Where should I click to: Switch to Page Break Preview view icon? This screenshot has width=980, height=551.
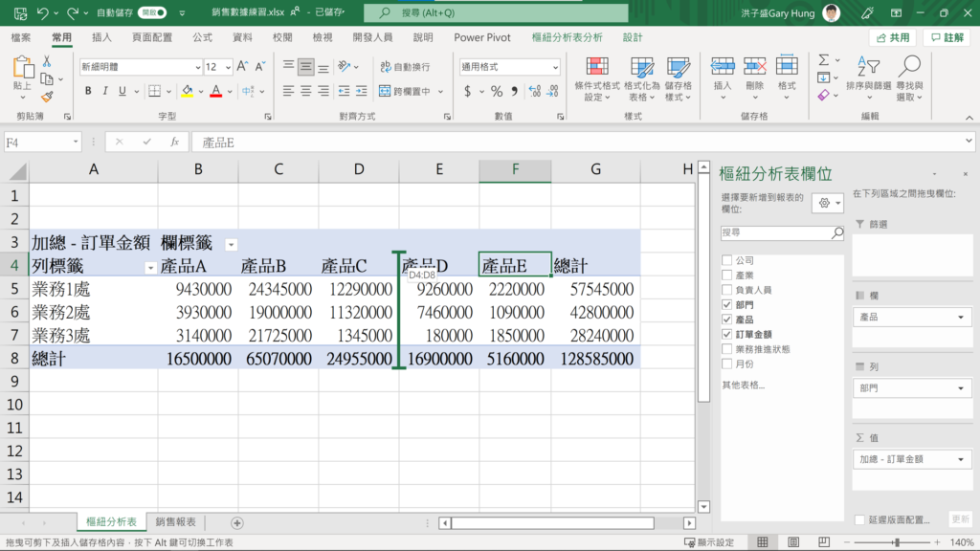pos(824,542)
